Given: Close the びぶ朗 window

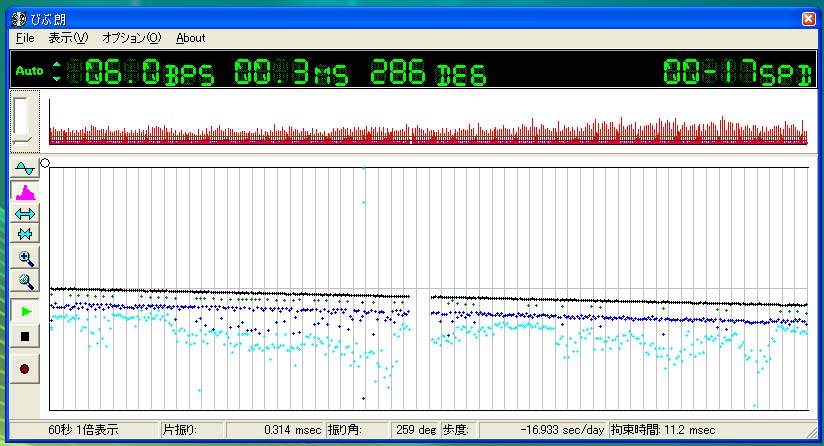Looking at the screenshot, I should [809, 19].
